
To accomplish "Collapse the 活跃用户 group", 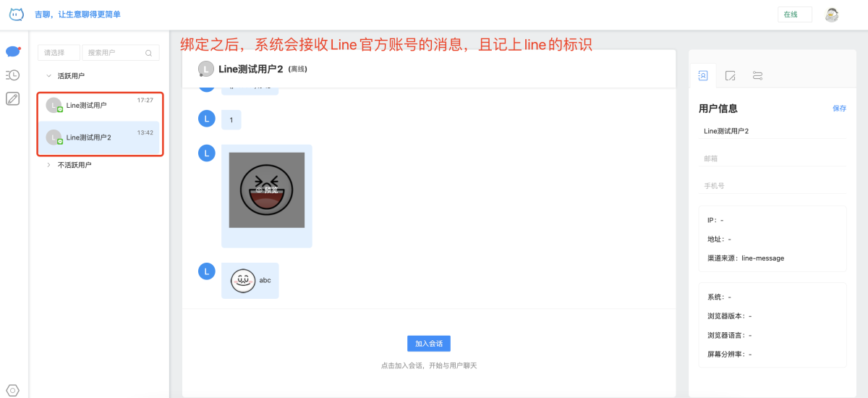I will [x=48, y=76].
